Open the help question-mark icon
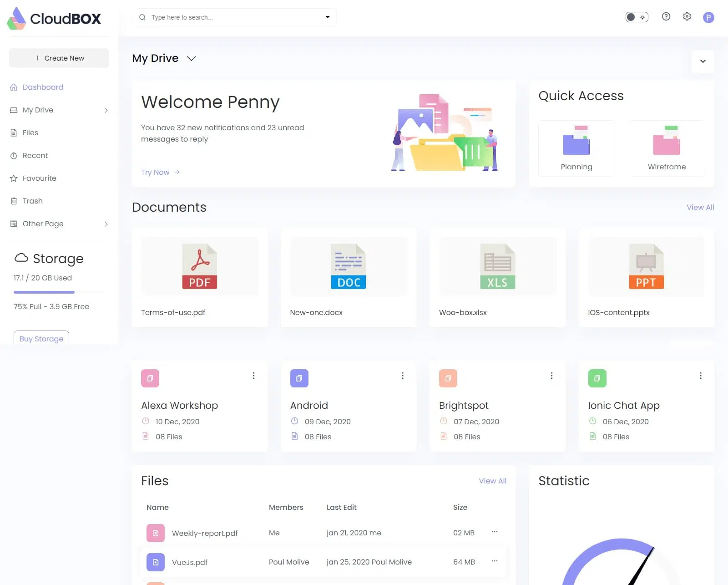Screen dimensions: 728x585 (x=666, y=16)
